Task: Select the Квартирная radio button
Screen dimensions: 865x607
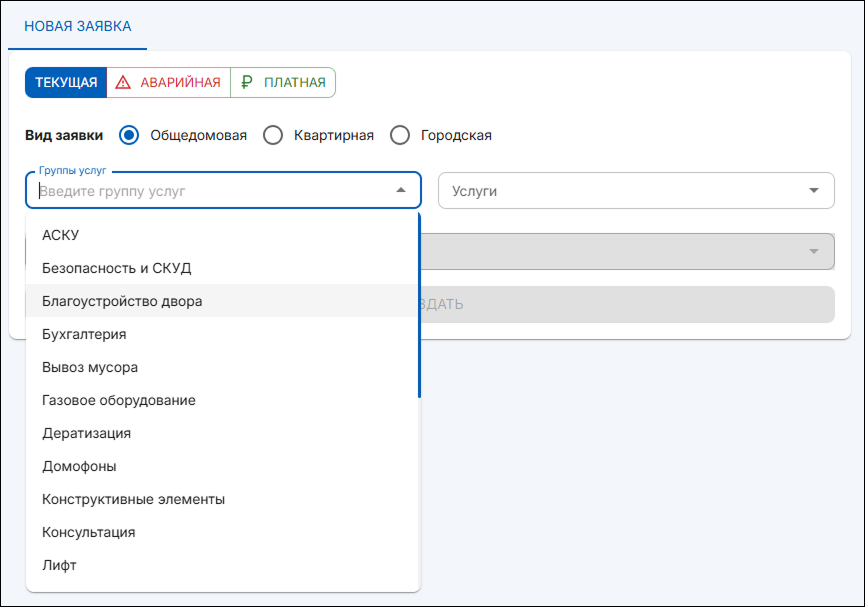Action: pos(273,135)
